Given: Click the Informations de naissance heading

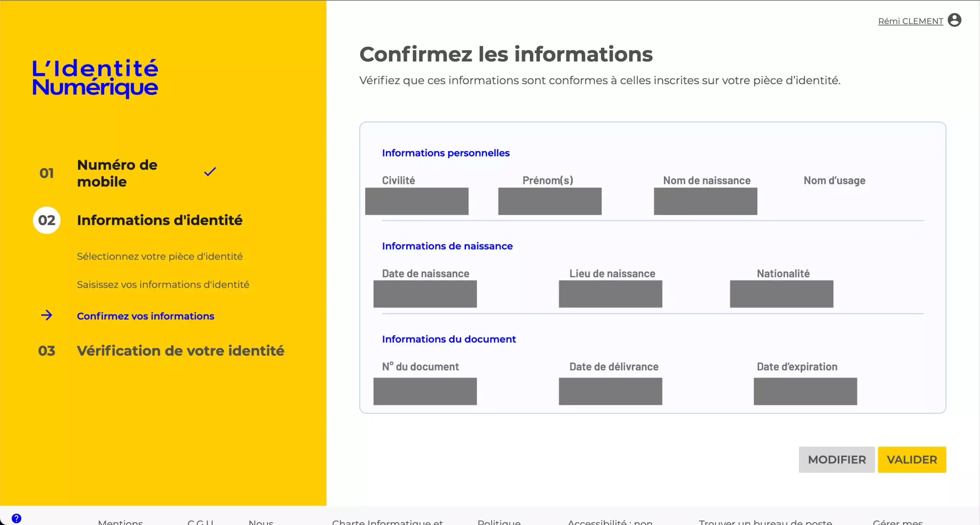Looking at the screenshot, I should click(447, 246).
